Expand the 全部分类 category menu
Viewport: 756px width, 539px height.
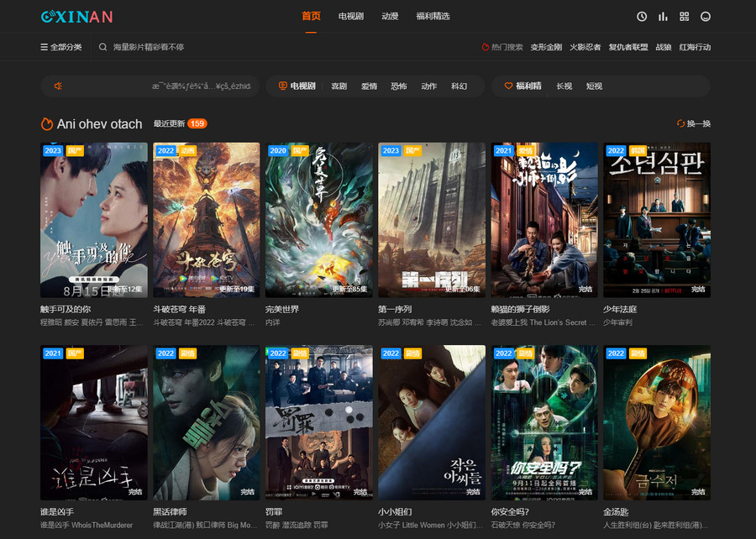[x=61, y=47]
